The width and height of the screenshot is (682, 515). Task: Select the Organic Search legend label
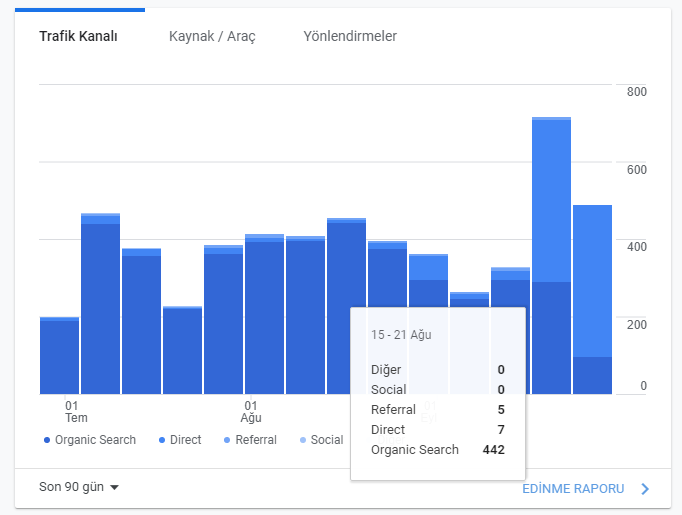[x=95, y=440]
